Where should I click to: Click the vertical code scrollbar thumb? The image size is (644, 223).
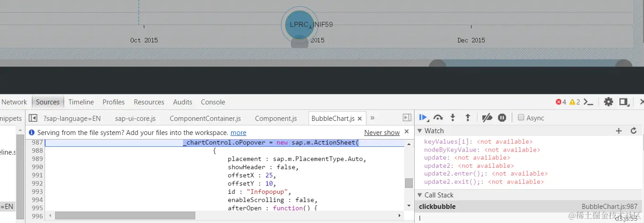pos(409,183)
